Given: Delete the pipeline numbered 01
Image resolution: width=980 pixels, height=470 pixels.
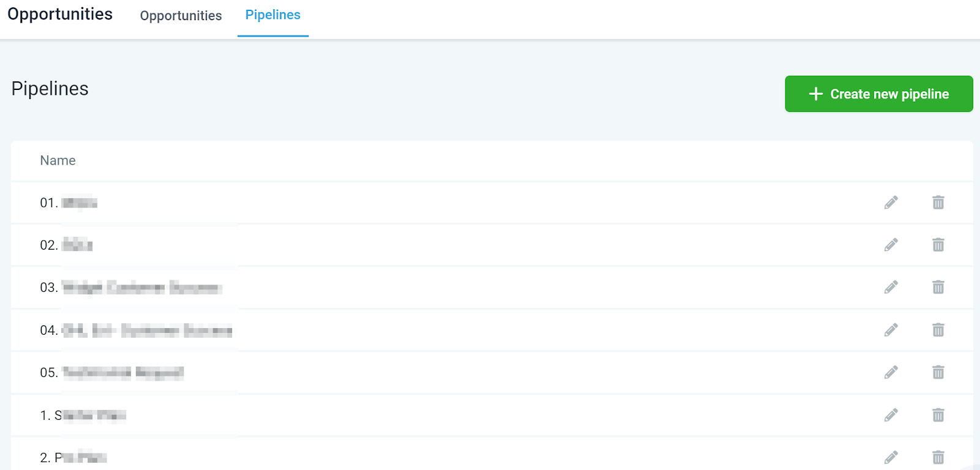Looking at the screenshot, I should (938, 203).
